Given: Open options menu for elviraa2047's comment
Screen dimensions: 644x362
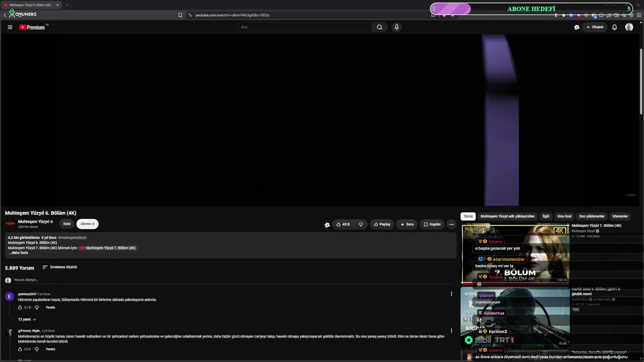Looking at the screenshot, I should click(x=451, y=294).
